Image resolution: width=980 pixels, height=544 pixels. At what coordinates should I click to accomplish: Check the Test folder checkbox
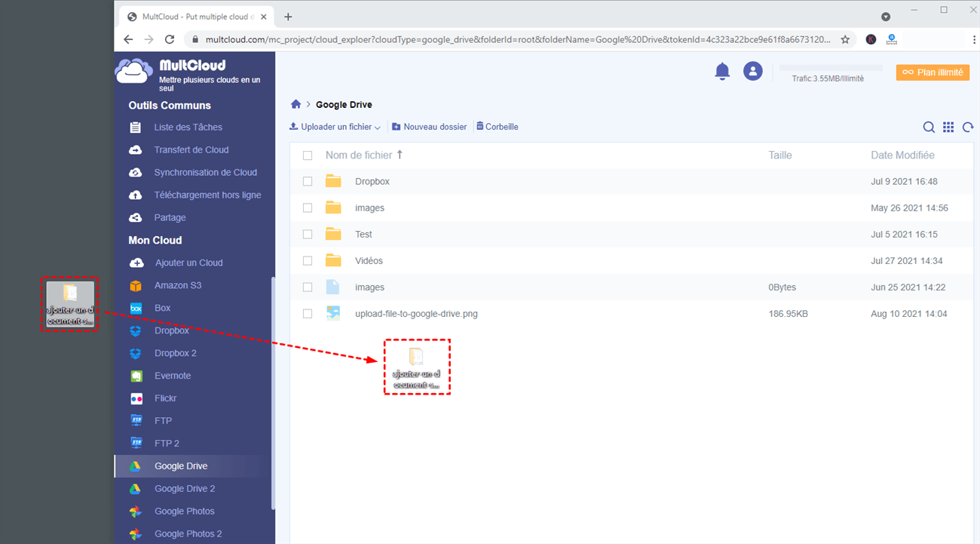(x=308, y=235)
